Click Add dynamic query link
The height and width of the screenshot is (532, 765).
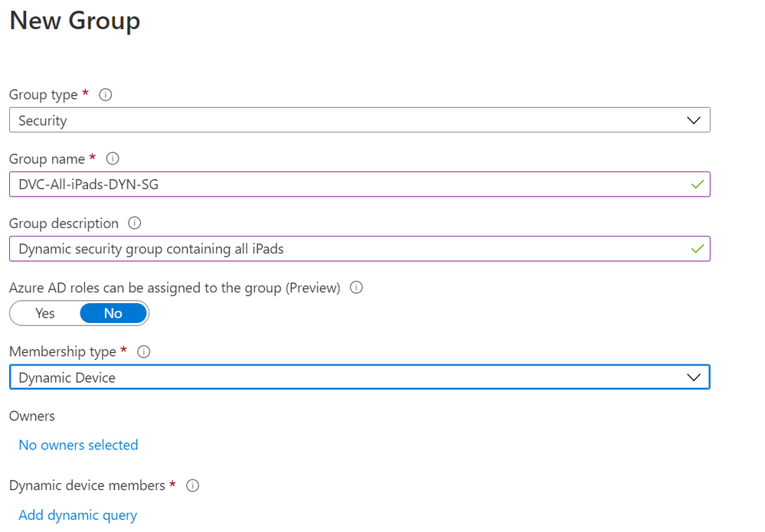click(x=77, y=515)
